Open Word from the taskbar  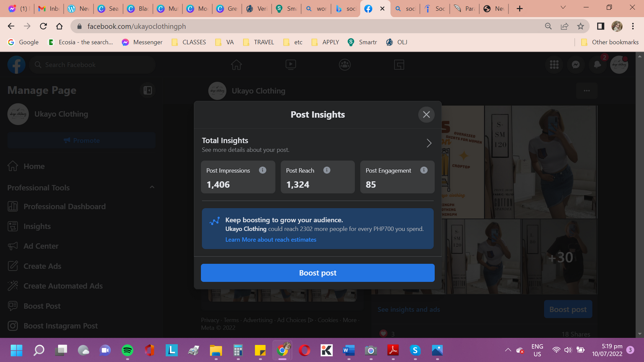[x=349, y=350]
